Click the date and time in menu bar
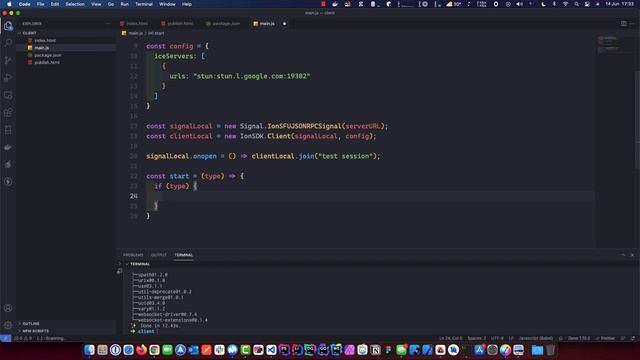 tap(619, 4)
